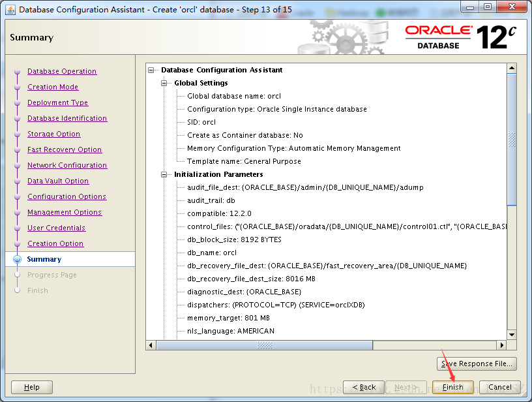Click Finish to create the database
The width and height of the screenshot is (532, 402).
[x=453, y=387]
